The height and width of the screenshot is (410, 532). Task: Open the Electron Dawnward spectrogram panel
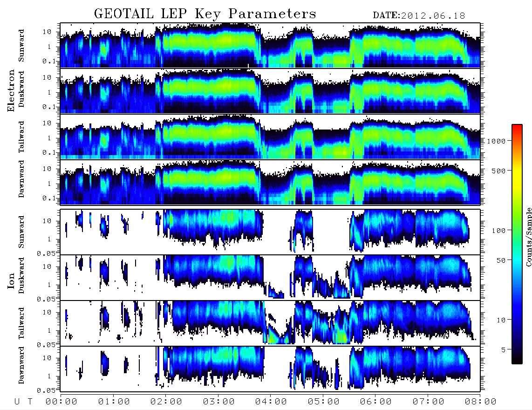pos(270,182)
